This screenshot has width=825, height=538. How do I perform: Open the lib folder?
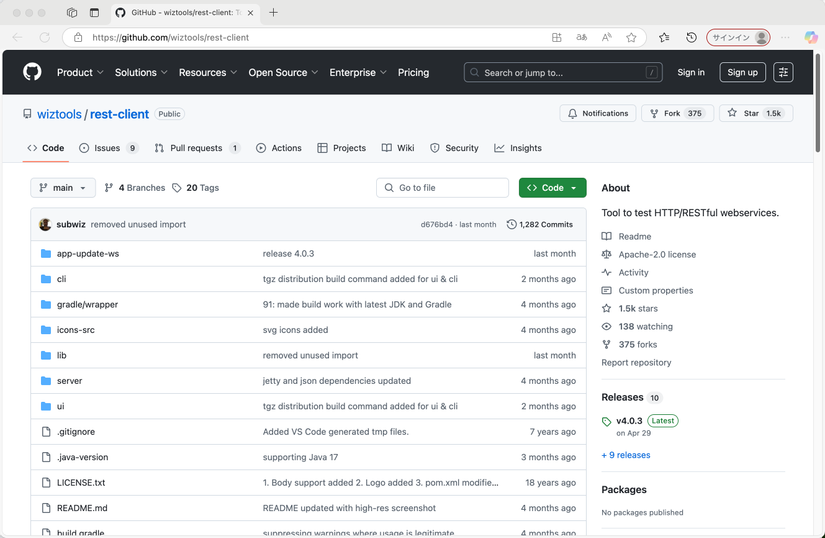62,356
